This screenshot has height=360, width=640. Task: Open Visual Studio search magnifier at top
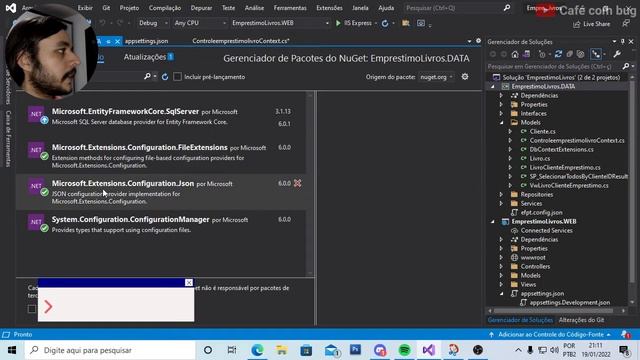click(507, 8)
